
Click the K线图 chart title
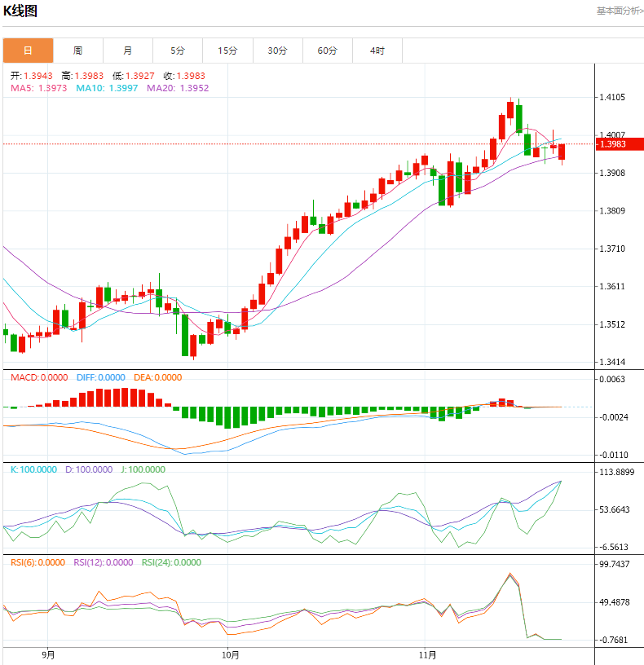pos(20,11)
